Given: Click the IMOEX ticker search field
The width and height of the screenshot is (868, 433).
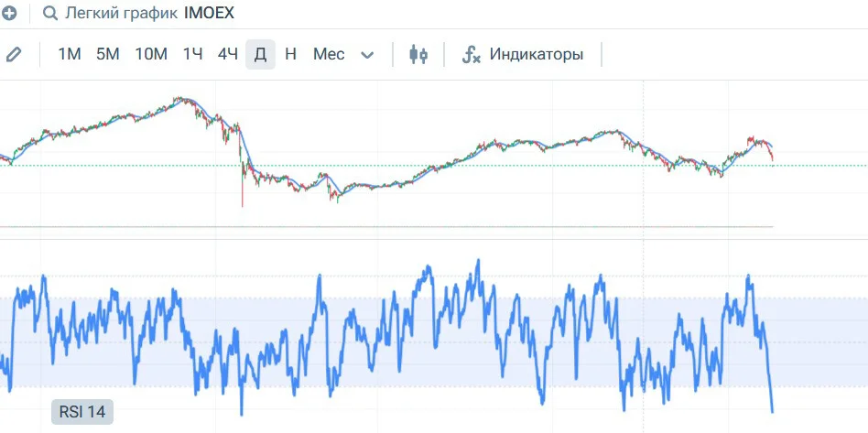Looking at the screenshot, I should click(210, 14).
